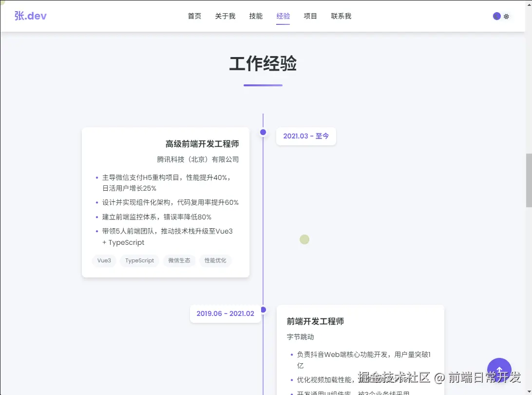Click the 字节跳动 company name
The image size is (532, 395).
coord(300,337)
